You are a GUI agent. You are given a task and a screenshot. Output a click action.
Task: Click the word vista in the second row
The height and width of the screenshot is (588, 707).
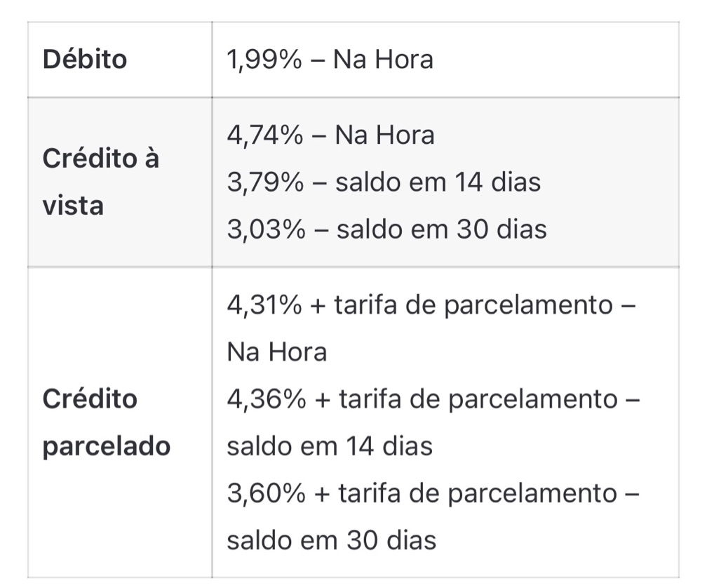coord(73,206)
